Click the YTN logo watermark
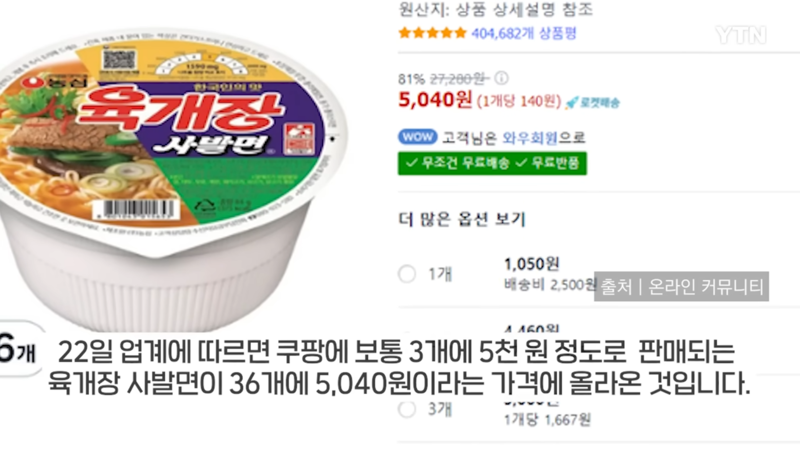The height and width of the screenshot is (450, 800). click(741, 35)
